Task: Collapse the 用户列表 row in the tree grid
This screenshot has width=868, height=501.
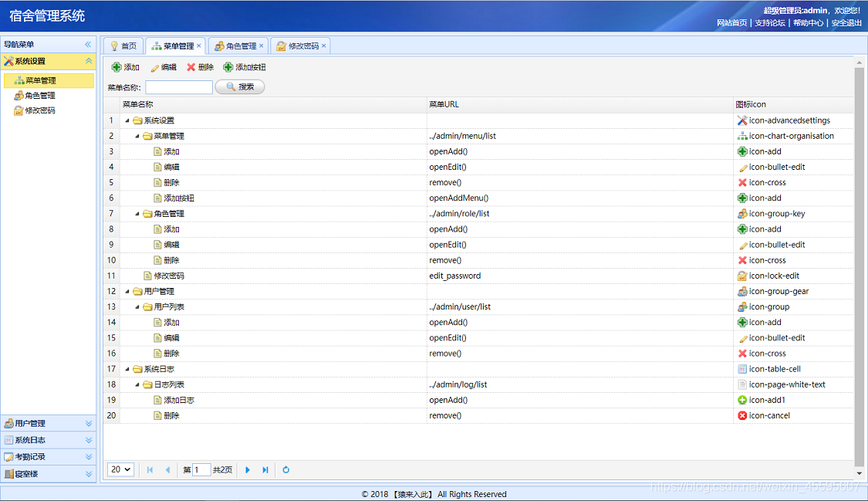Action: coord(137,306)
